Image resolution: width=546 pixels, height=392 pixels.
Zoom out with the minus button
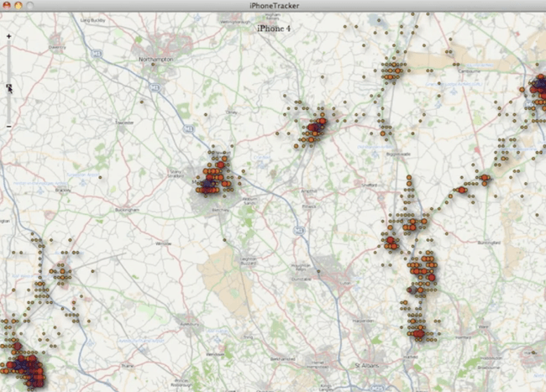[x=8, y=126]
